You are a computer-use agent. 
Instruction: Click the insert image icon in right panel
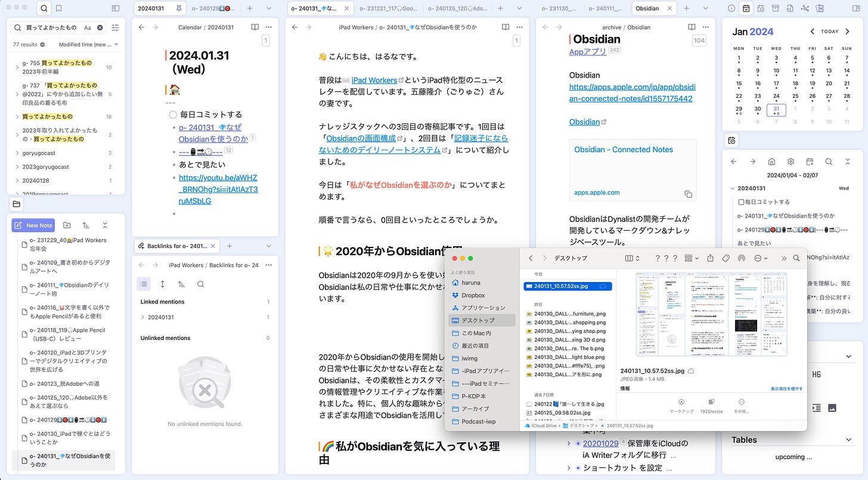[832, 408]
